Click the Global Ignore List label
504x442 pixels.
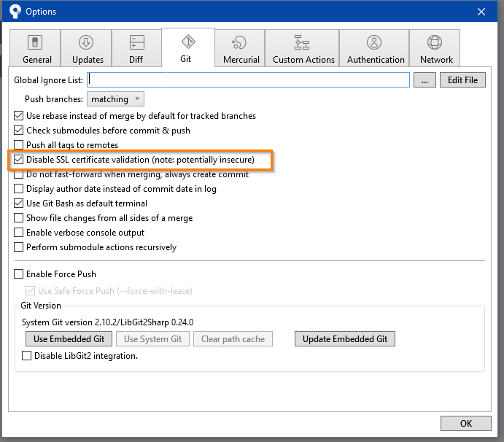48,80
